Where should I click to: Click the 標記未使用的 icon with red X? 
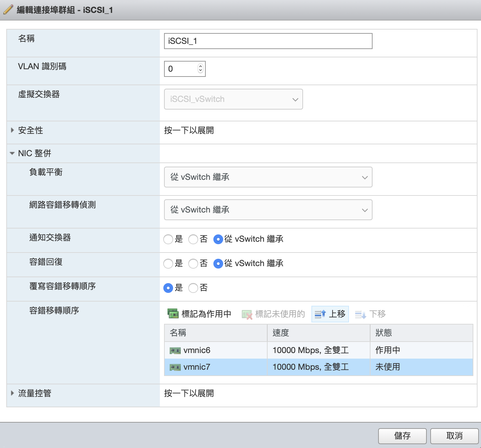point(247,314)
